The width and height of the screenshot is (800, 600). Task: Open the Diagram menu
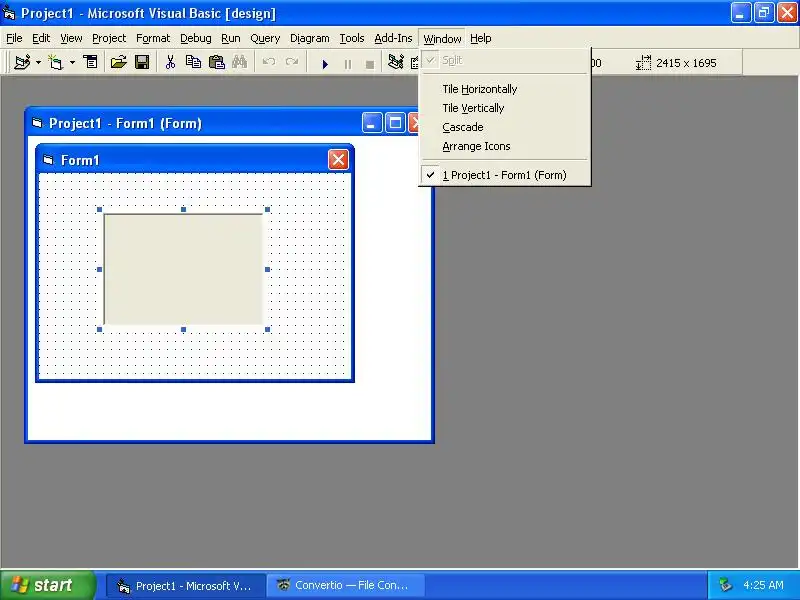[310, 38]
